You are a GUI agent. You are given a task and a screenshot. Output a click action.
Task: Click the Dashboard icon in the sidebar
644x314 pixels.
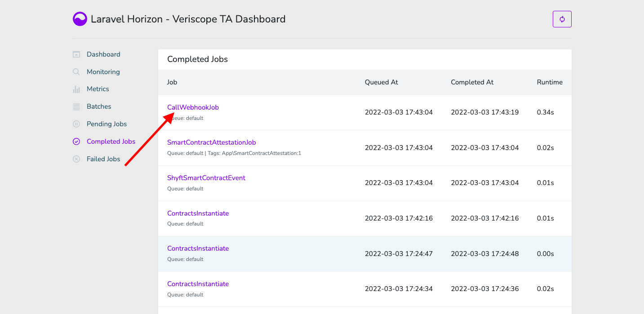76,54
